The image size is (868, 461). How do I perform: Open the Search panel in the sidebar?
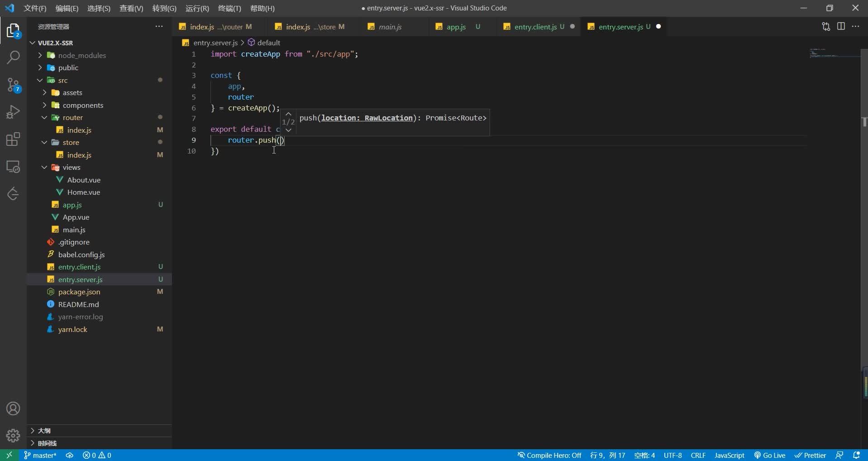[x=13, y=58]
